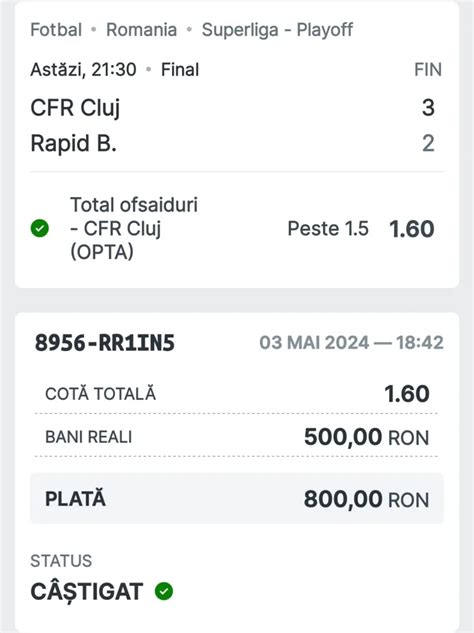The width and height of the screenshot is (474, 633).
Task: Click the COTĂ TOTALĂ row
Action: pyautogui.click(x=237, y=394)
